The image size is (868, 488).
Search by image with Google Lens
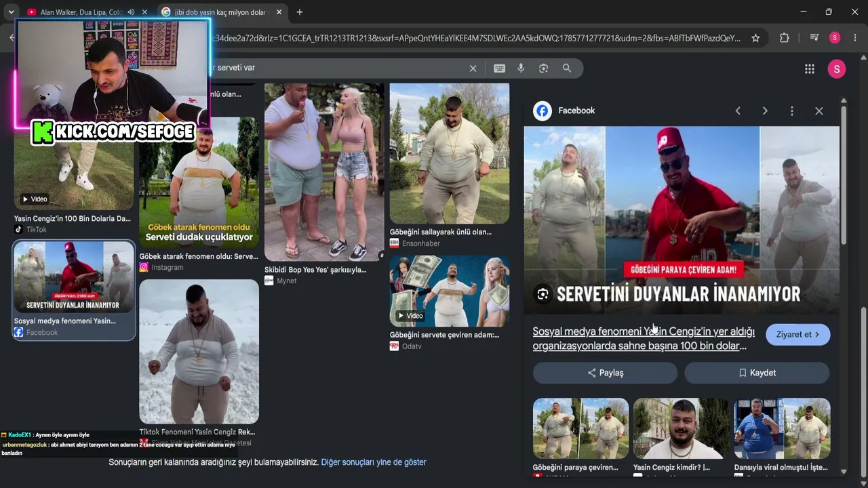[x=543, y=68]
